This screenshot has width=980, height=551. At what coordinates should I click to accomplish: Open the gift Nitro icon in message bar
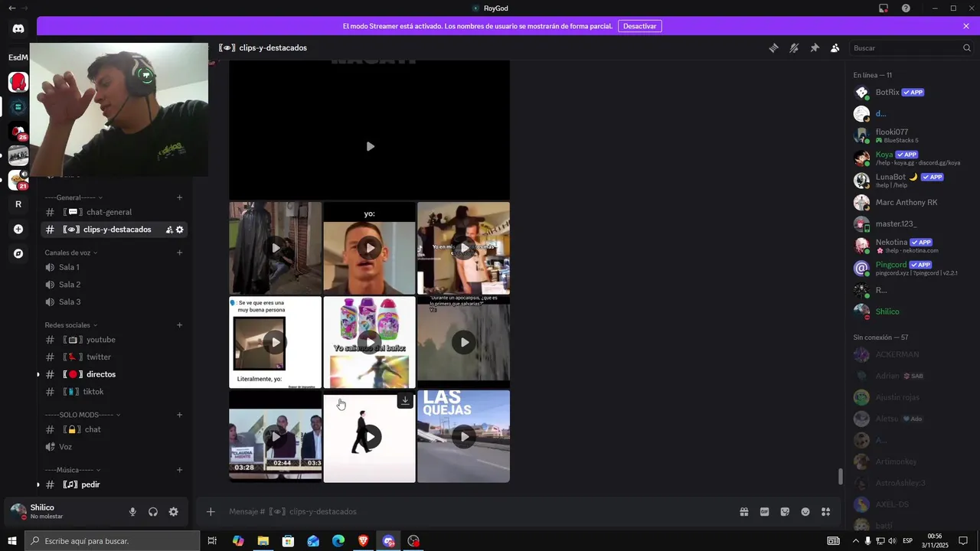(743, 512)
